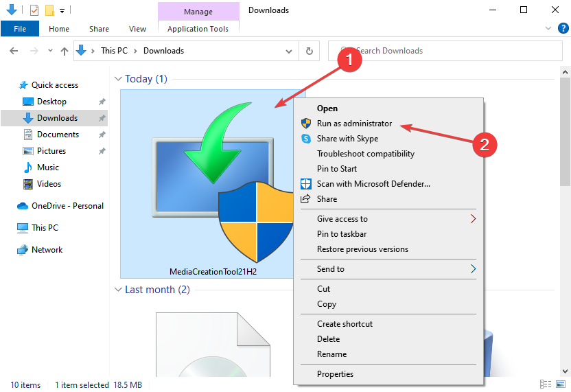Refresh the Downloads folder view
This screenshot has height=392, width=571.
click(310, 51)
